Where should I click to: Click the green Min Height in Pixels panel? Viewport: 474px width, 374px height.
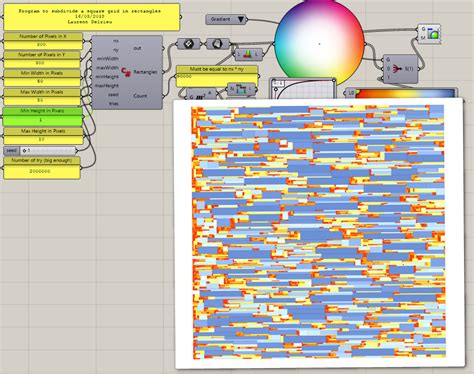(43, 117)
